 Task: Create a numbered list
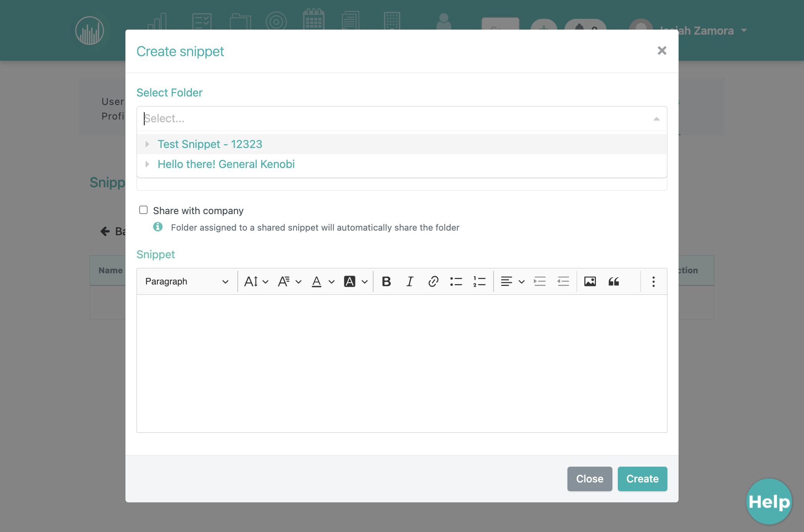pyautogui.click(x=479, y=282)
